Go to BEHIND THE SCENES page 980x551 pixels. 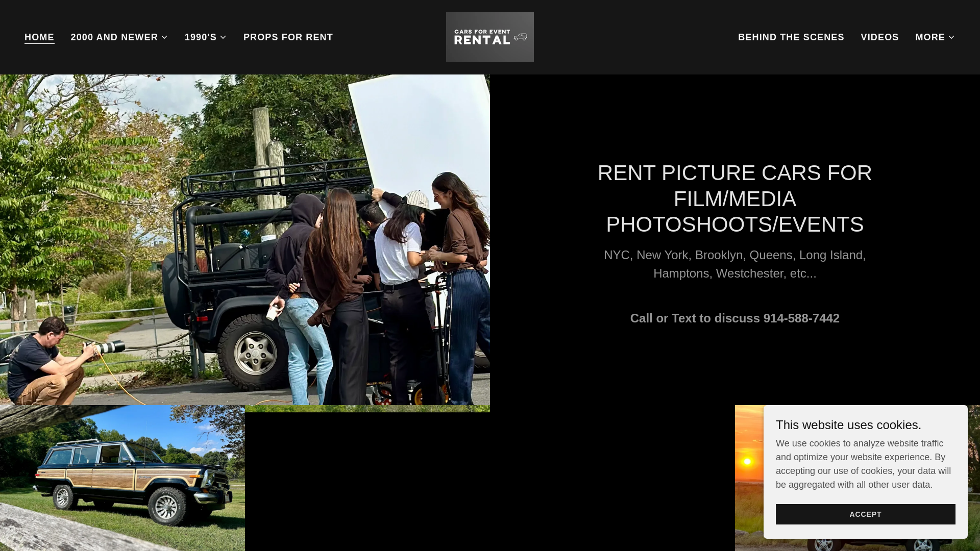coord(791,37)
